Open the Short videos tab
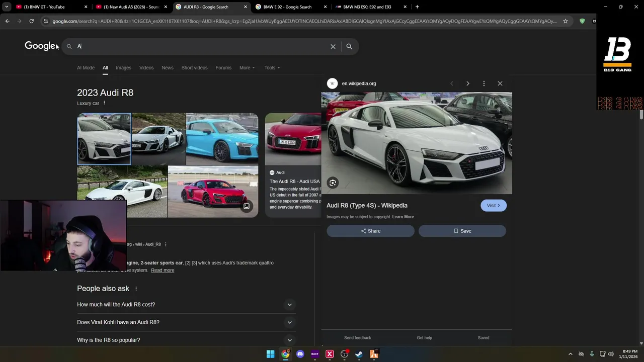This screenshot has height=362, width=644. (194, 67)
